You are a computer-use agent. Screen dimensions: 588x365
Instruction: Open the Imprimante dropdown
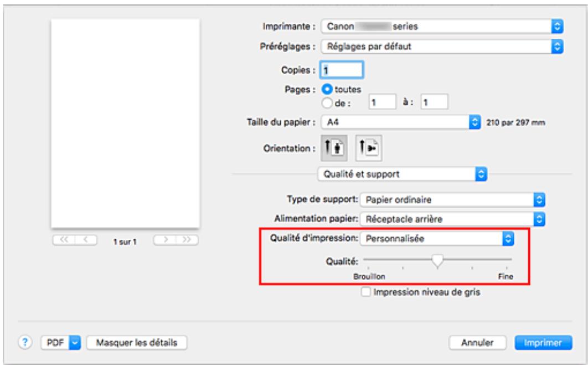click(x=442, y=26)
